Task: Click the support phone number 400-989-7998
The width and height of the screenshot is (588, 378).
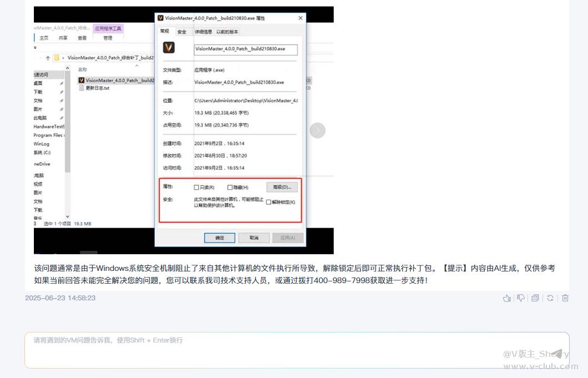Action: point(342,280)
